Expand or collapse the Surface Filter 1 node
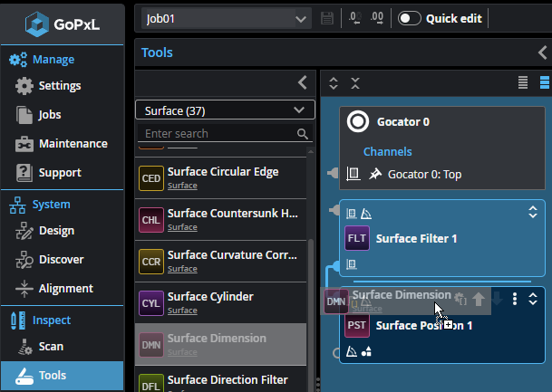This screenshot has height=392, width=552. pyautogui.click(x=534, y=213)
